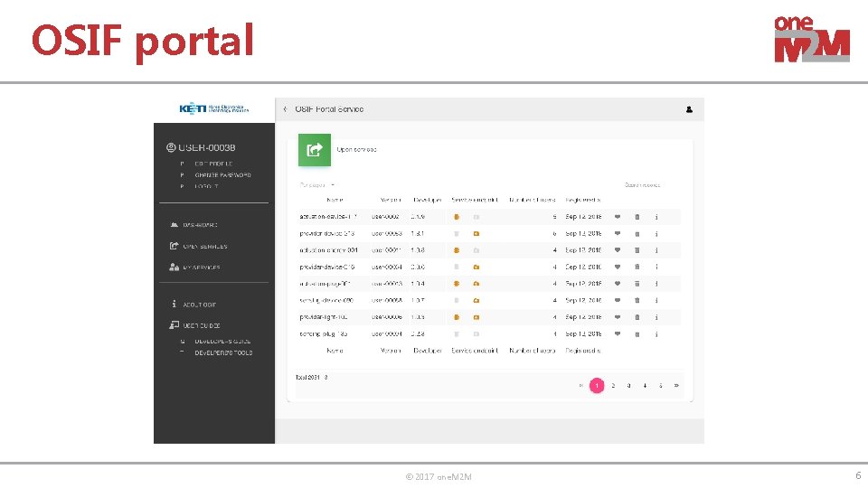Select Logout under USER-00038
This screenshot has width=868, height=488.
(206, 186)
